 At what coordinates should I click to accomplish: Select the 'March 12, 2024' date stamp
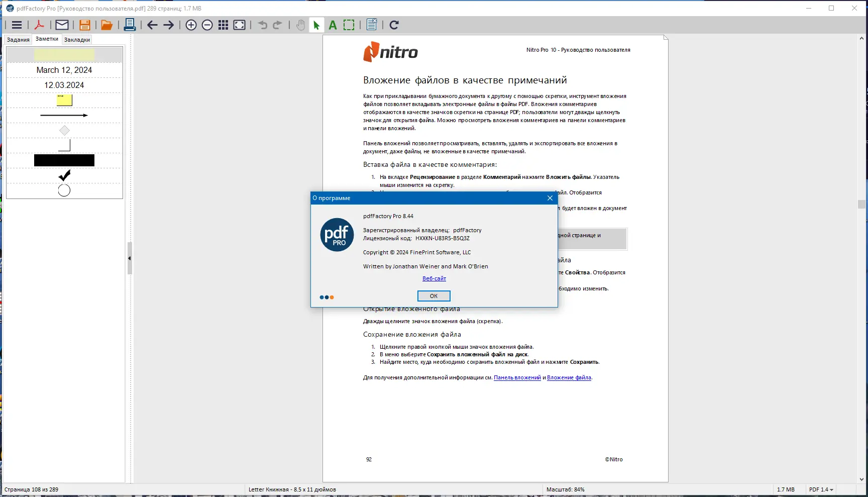[64, 70]
